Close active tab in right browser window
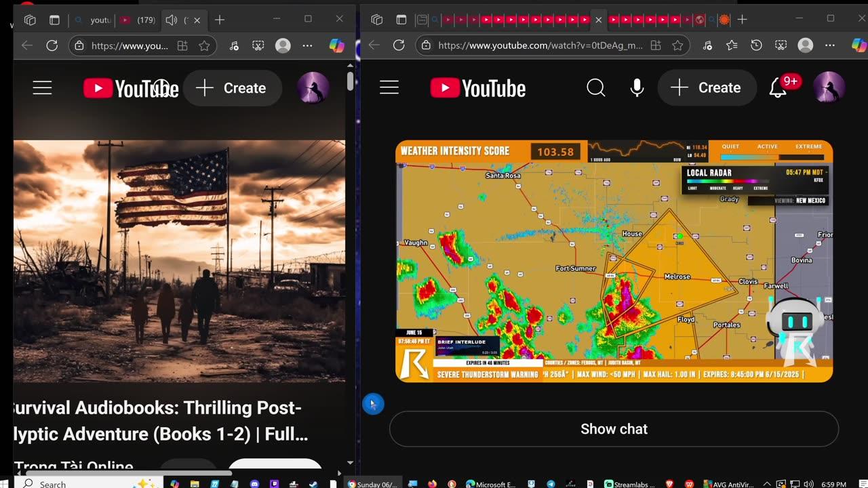This screenshot has height=488, width=868. coord(598,20)
